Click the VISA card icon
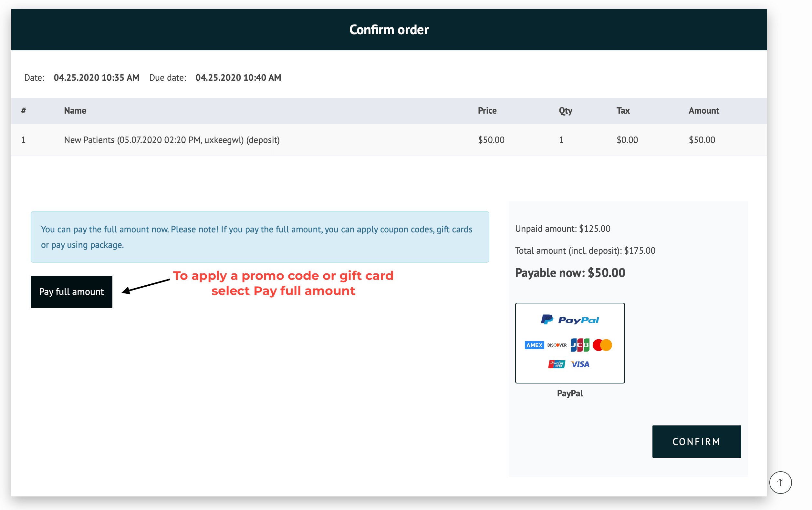Image resolution: width=812 pixels, height=510 pixels. (579, 364)
